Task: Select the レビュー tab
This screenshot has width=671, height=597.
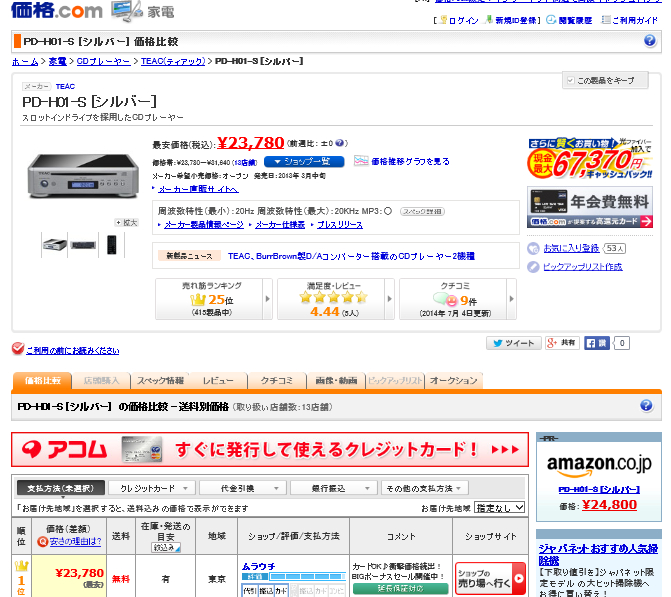Action: (218, 381)
